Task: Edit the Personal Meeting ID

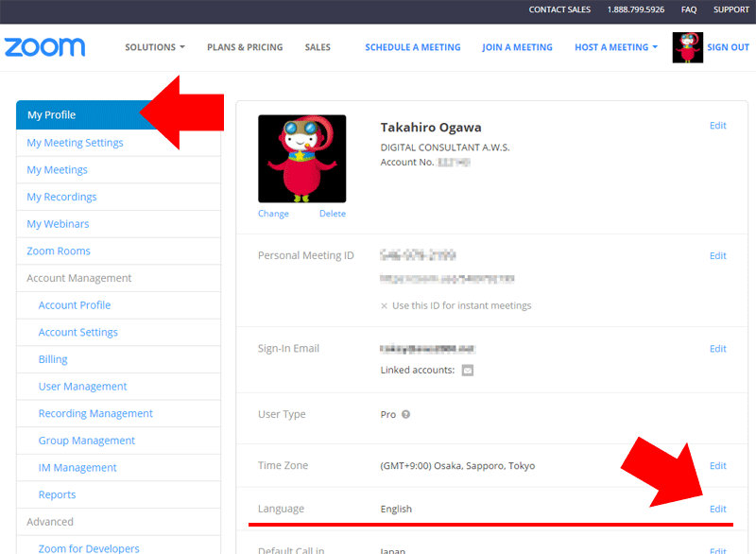Action: coord(718,256)
